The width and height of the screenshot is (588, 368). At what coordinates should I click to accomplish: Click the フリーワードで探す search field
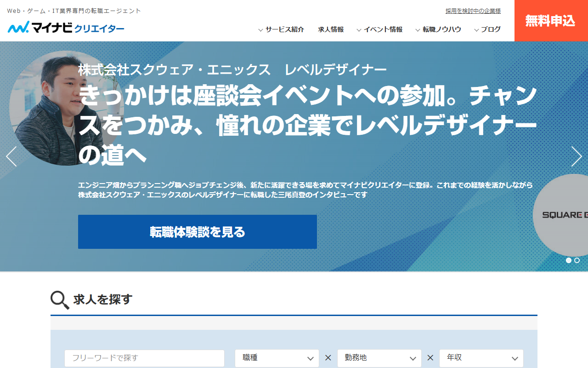(x=145, y=358)
